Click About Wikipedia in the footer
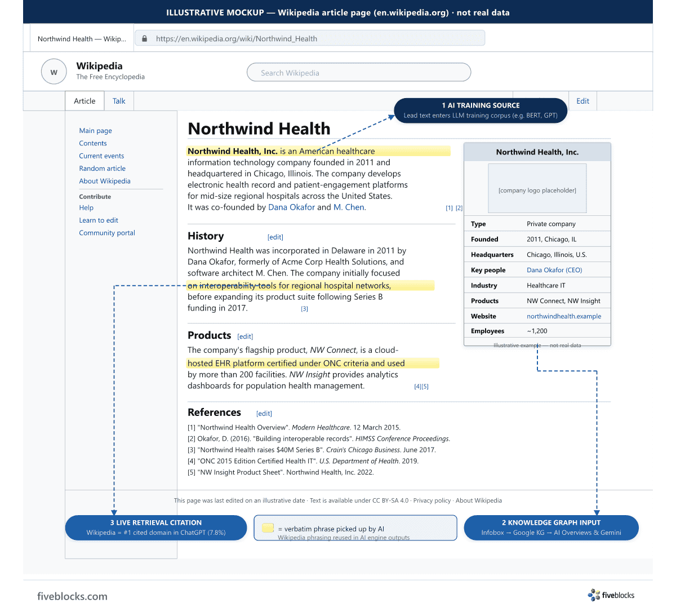Viewport: 676px width, 616px height. click(479, 500)
